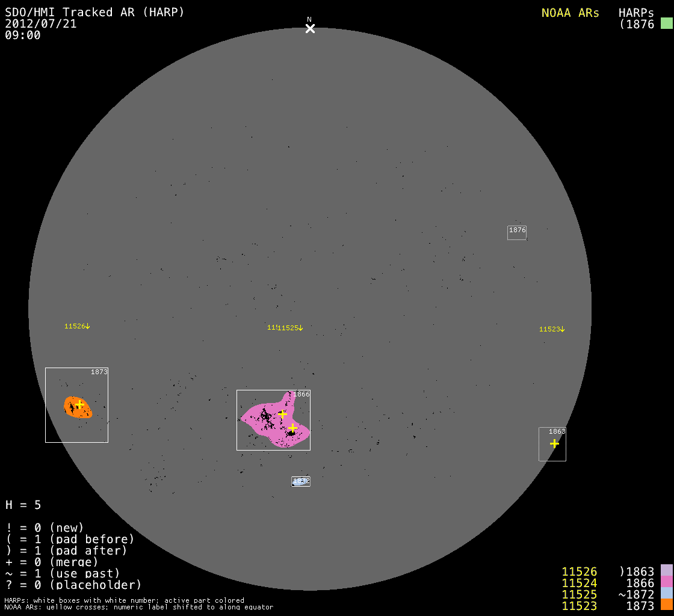Click the white HARPs column header

[x=636, y=13]
